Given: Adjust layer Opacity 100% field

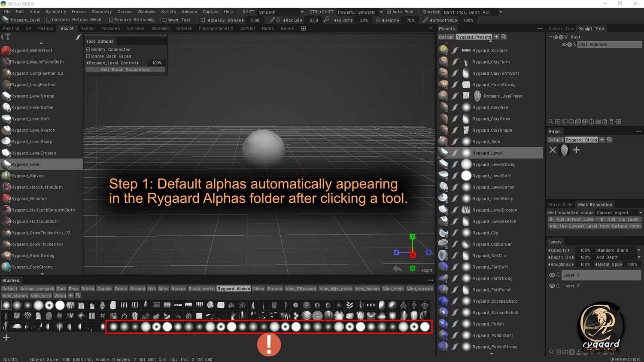Looking at the screenshot, I should coord(585,250).
